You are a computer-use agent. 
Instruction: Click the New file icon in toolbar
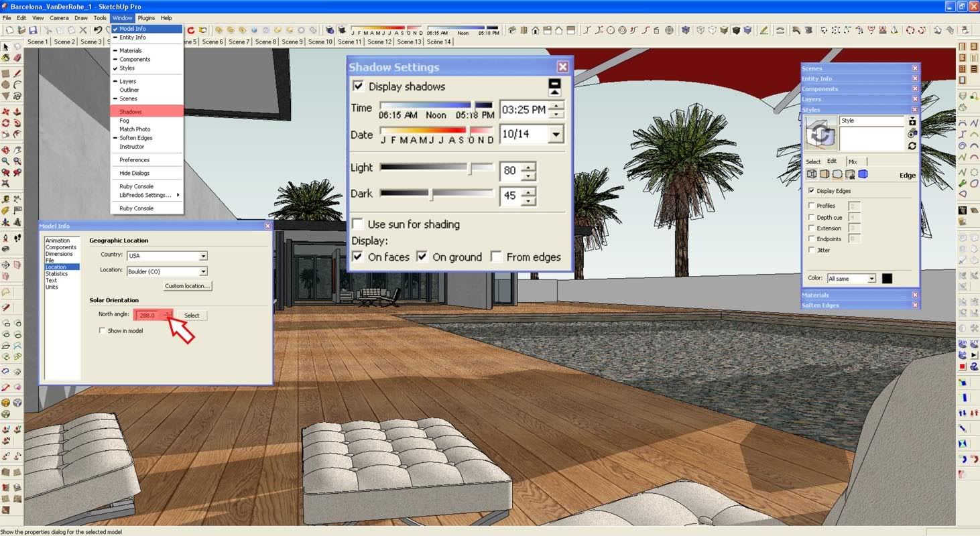(x=11, y=30)
